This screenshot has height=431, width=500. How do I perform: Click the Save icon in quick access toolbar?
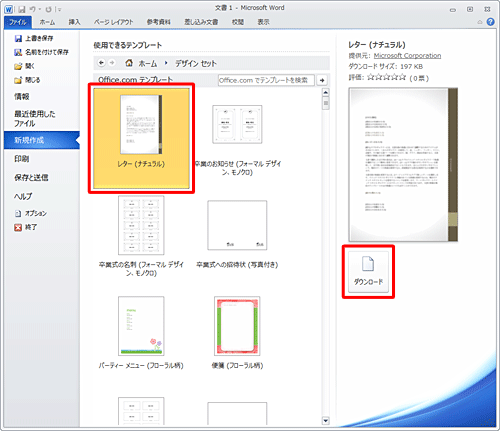click(x=22, y=9)
